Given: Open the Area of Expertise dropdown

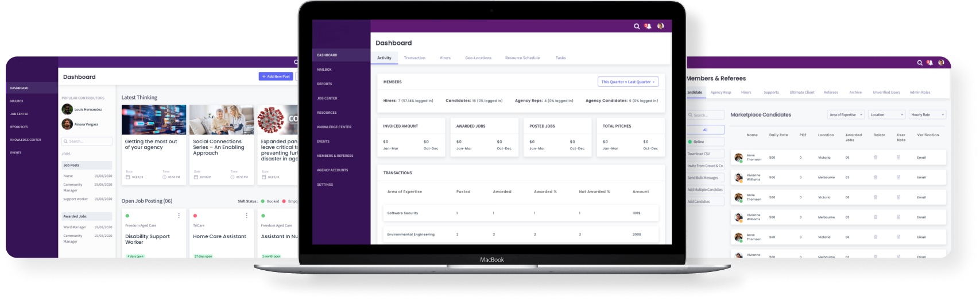Looking at the screenshot, I should [846, 115].
